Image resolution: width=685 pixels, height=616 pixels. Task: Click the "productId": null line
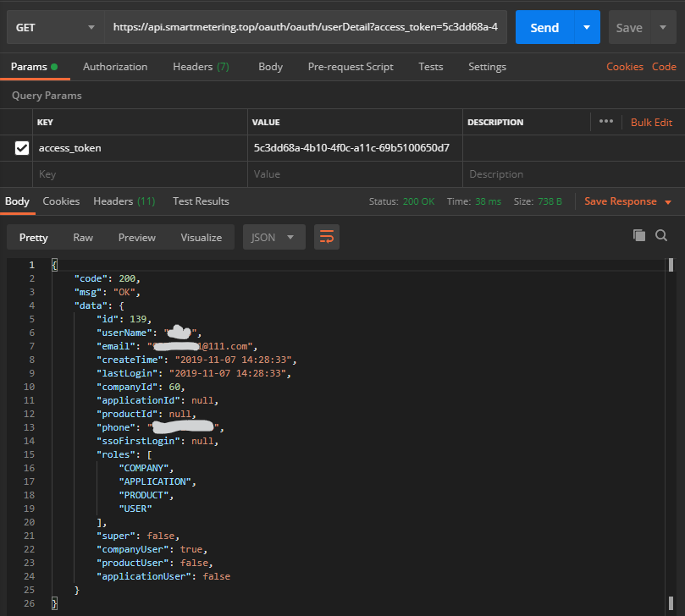146,414
